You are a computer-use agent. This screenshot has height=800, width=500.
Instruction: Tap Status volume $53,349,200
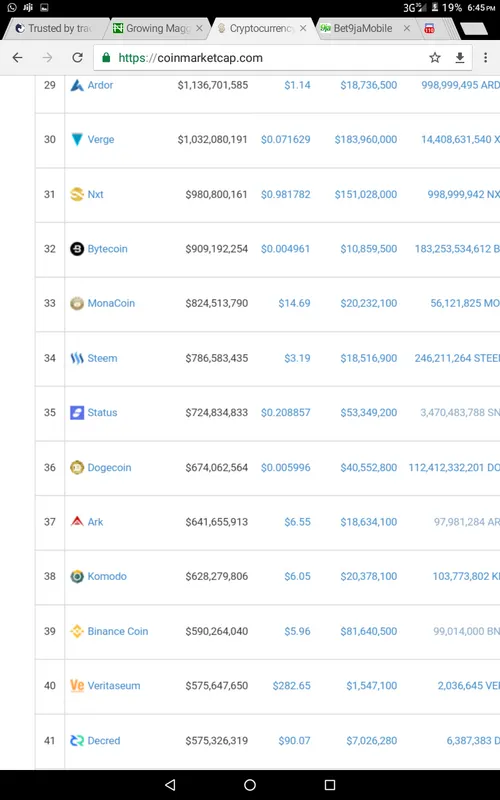coord(369,413)
